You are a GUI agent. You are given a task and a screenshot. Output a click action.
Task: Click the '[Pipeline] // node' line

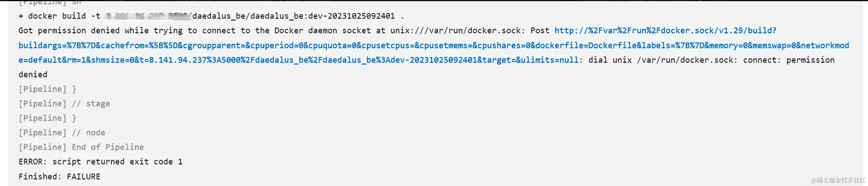(x=62, y=133)
